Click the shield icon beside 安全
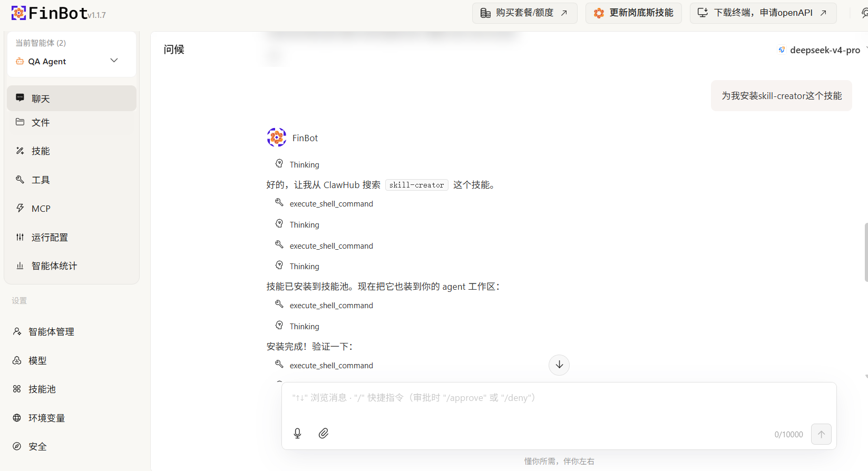The image size is (868, 471). pyautogui.click(x=17, y=446)
